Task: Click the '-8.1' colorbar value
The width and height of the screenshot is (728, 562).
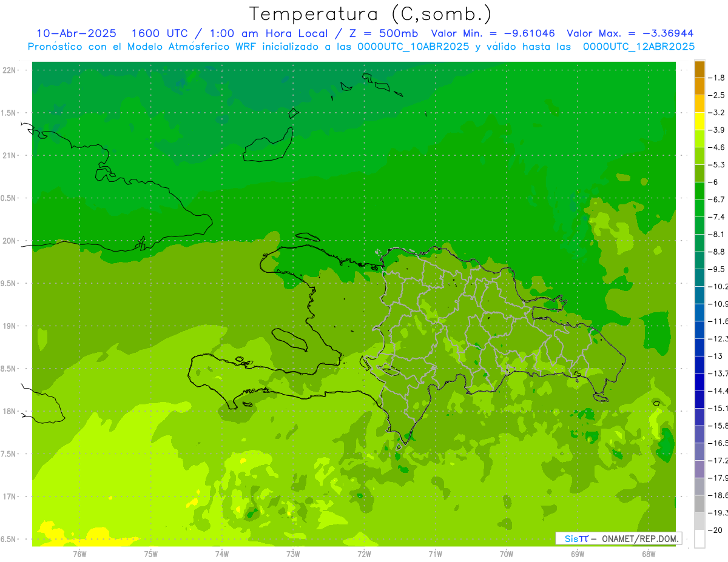Action: (716, 234)
